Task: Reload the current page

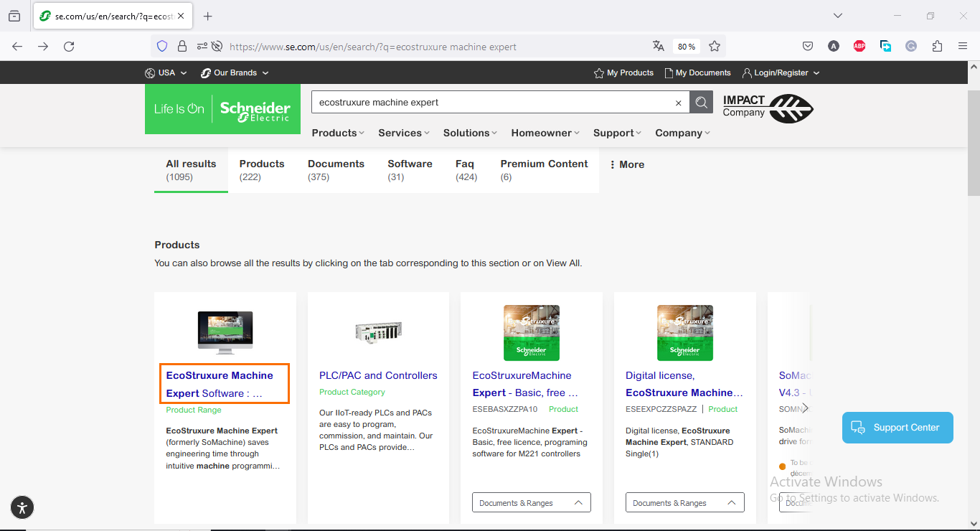Action: tap(69, 46)
